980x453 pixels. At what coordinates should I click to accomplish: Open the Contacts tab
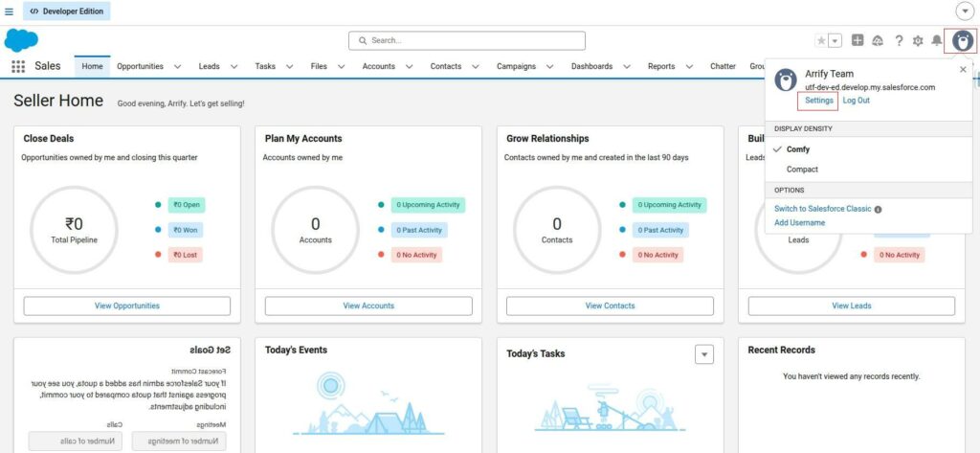tap(446, 66)
